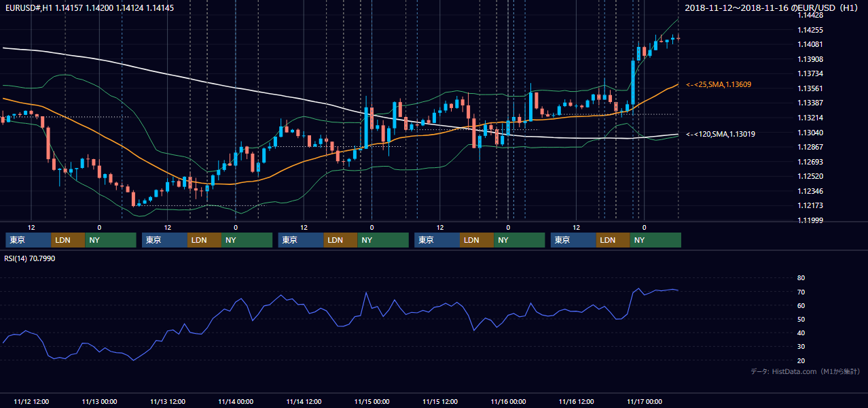Select the RSI(14) 70.7990 indicator label

click(x=30, y=258)
